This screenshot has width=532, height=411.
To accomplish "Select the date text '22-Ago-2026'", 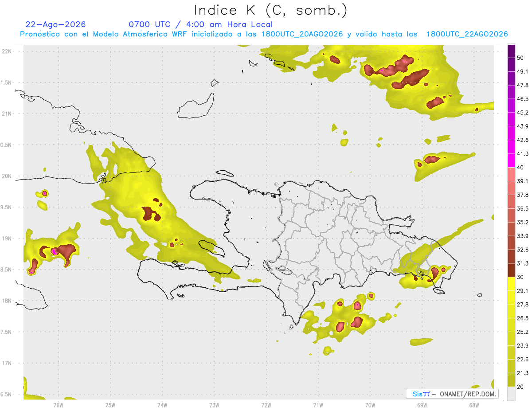I will pyautogui.click(x=56, y=24).
